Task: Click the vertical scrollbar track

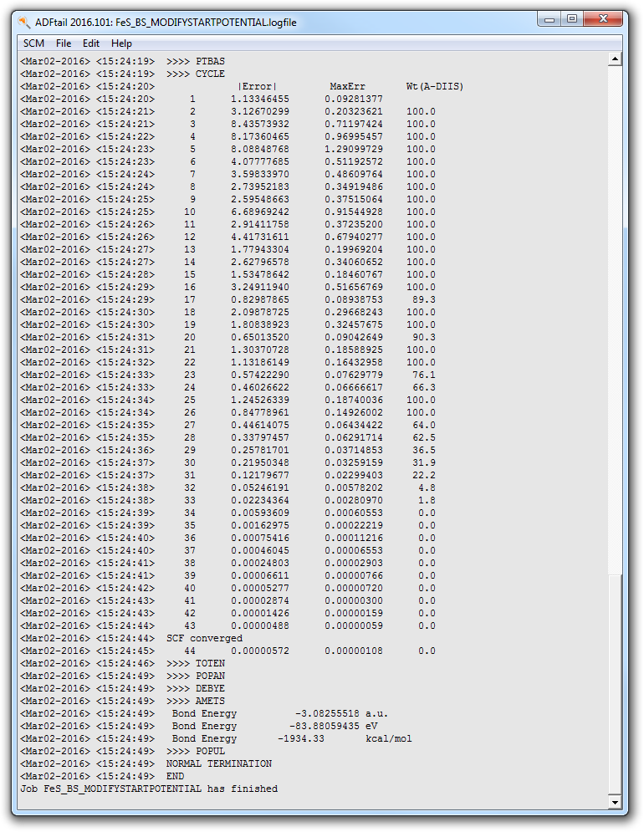Action: coord(614,431)
